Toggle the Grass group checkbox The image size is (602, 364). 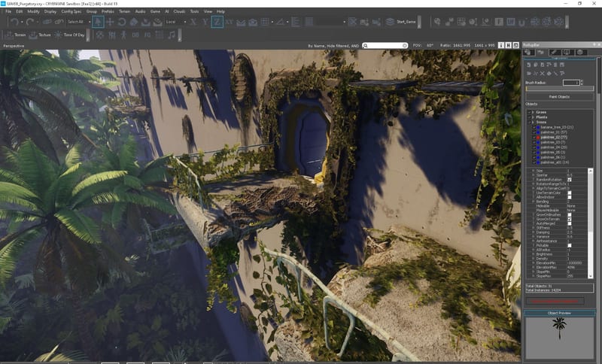(529, 112)
